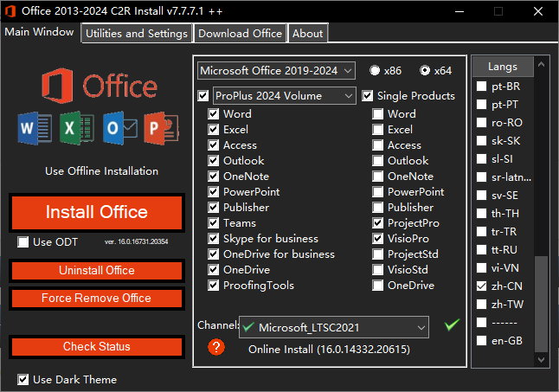Click the Uninstall Office button
The image size is (559, 392).
point(97,271)
